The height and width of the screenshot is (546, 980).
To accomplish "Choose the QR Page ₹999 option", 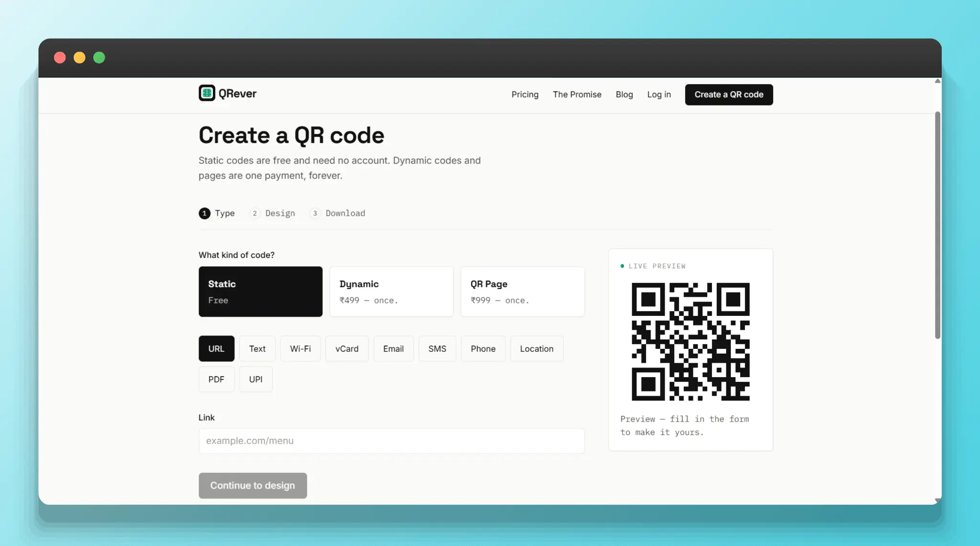I will (523, 291).
